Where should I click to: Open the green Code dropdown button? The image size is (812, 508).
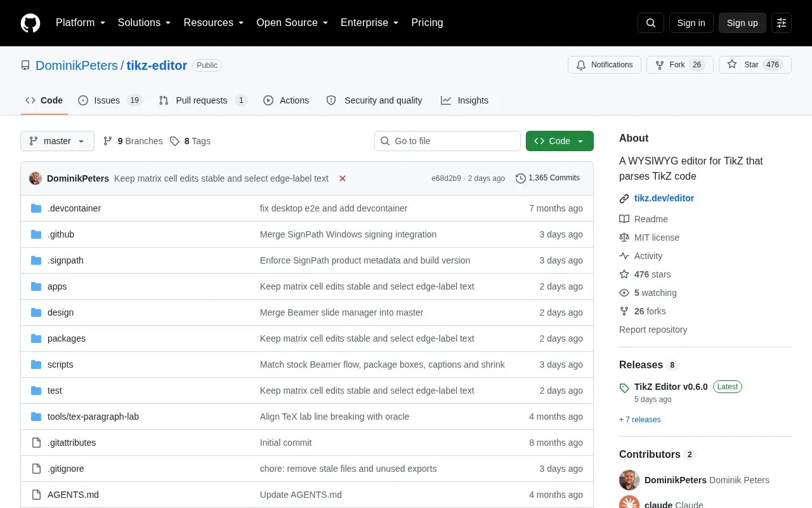click(x=560, y=141)
